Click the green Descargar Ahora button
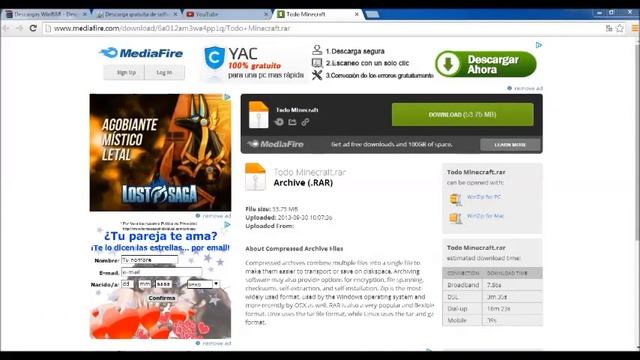 click(486, 64)
